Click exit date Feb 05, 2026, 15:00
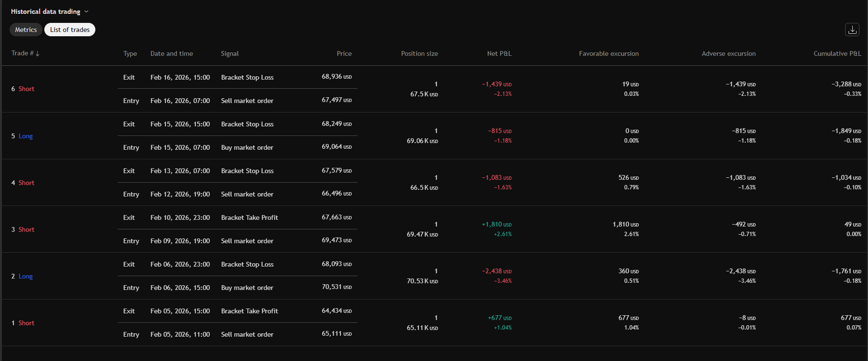 180,311
